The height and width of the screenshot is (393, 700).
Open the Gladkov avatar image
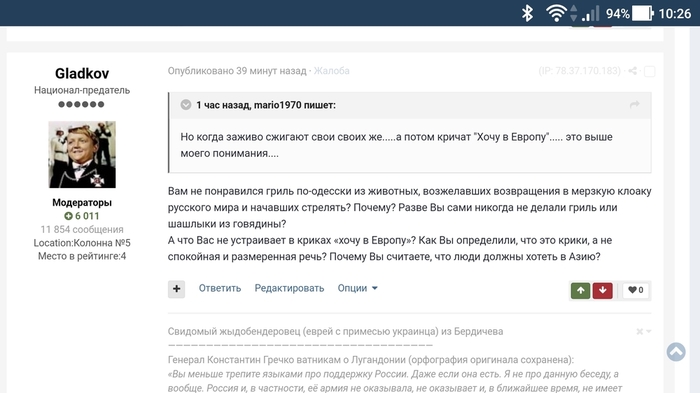(82, 155)
